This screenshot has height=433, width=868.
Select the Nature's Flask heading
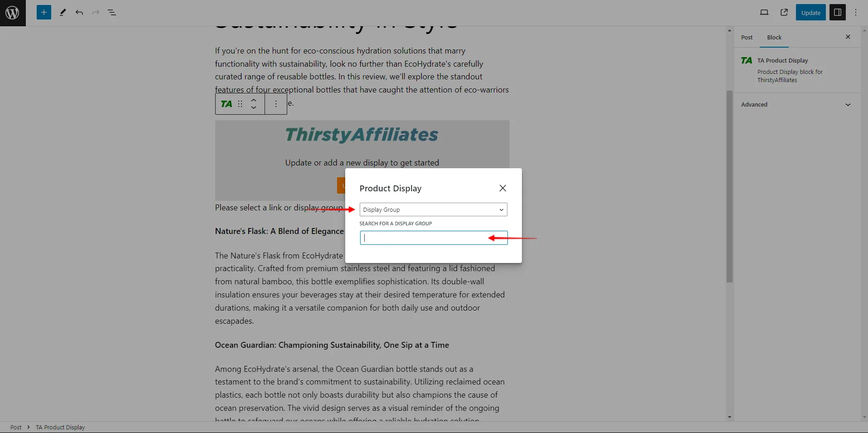[280, 231]
